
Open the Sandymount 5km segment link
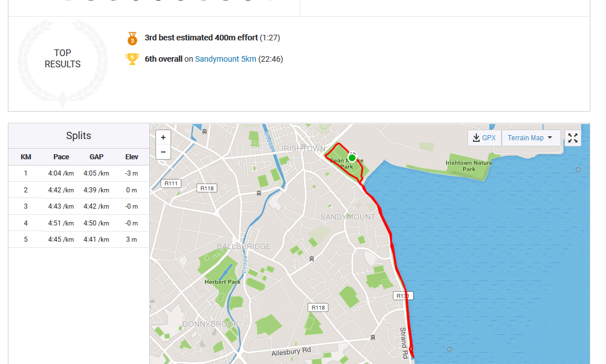click(226, 59)
